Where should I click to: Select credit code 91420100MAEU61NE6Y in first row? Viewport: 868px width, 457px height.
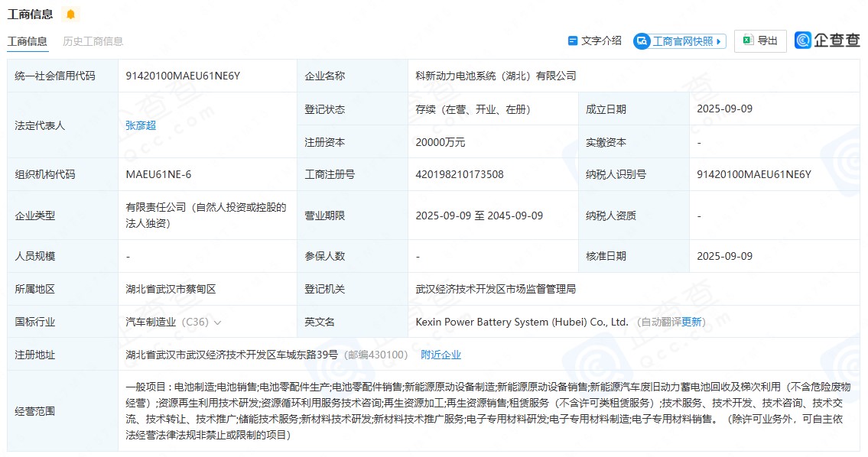(x=183, y=76)
